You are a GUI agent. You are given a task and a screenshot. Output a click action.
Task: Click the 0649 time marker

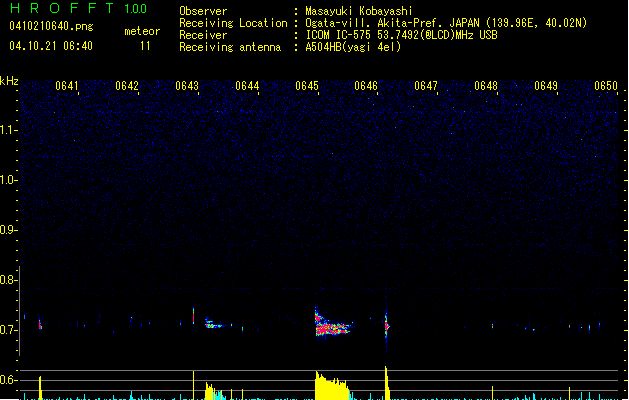(546, 86)
